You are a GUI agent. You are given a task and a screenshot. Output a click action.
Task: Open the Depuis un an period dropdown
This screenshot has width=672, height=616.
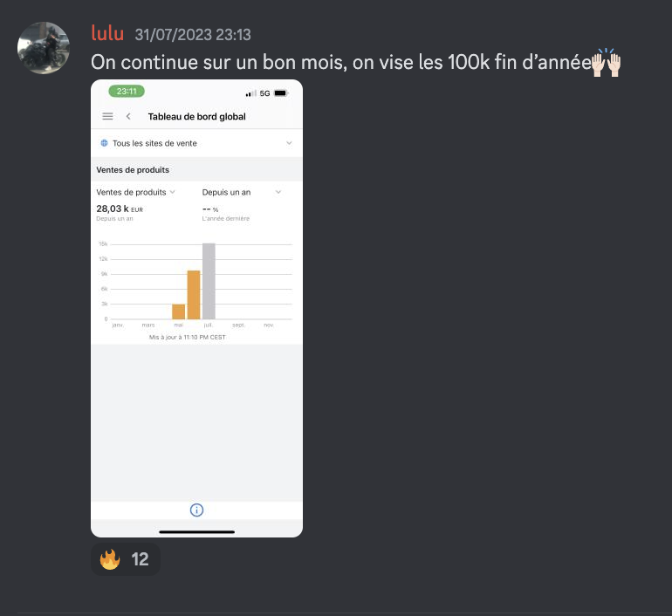coord(241,192)
